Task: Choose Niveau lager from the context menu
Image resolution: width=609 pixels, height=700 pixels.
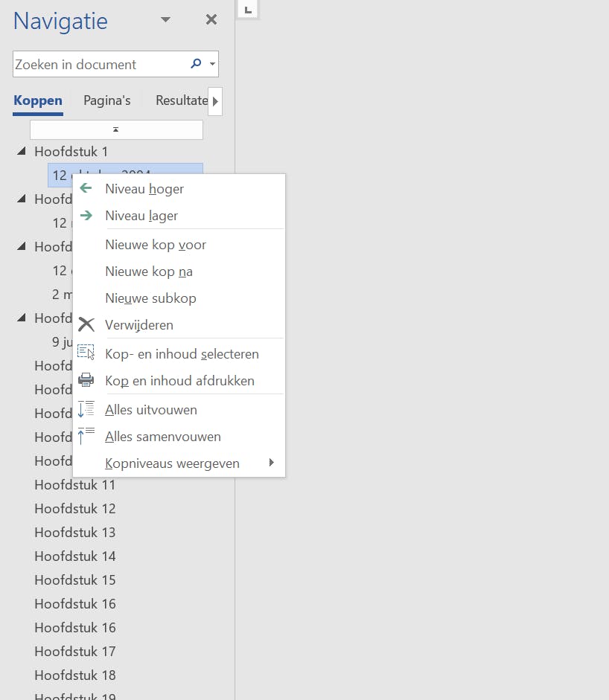Action: pyautogui.click(x=179, y=216)
